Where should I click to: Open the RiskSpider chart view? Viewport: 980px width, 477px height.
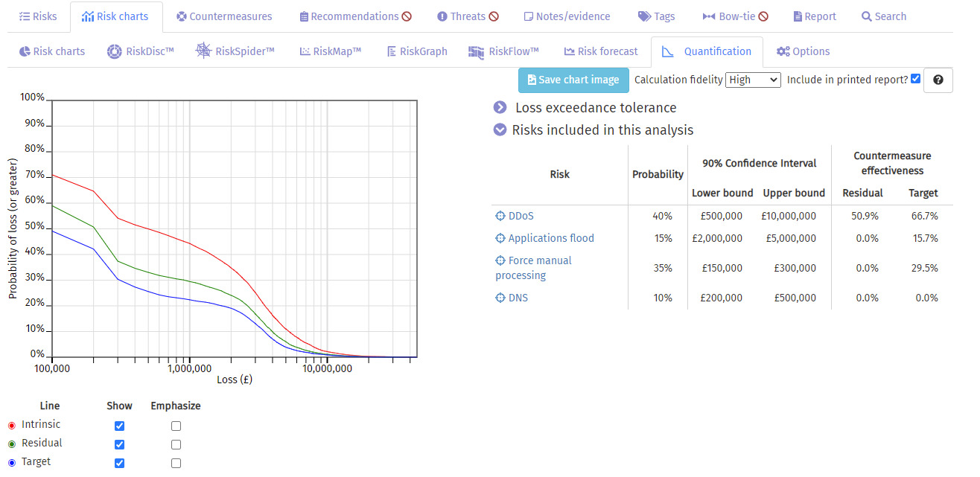235,51
